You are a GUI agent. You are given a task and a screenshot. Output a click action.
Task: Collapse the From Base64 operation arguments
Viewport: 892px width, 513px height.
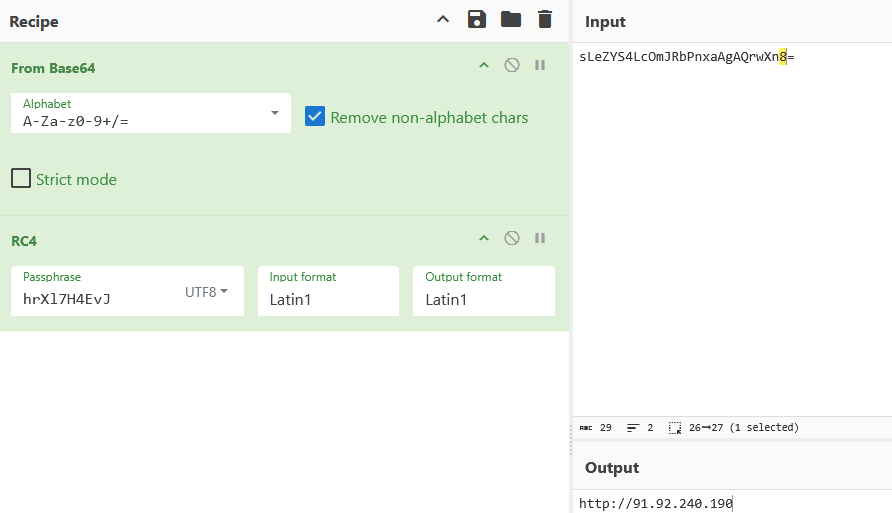(484, 66)
